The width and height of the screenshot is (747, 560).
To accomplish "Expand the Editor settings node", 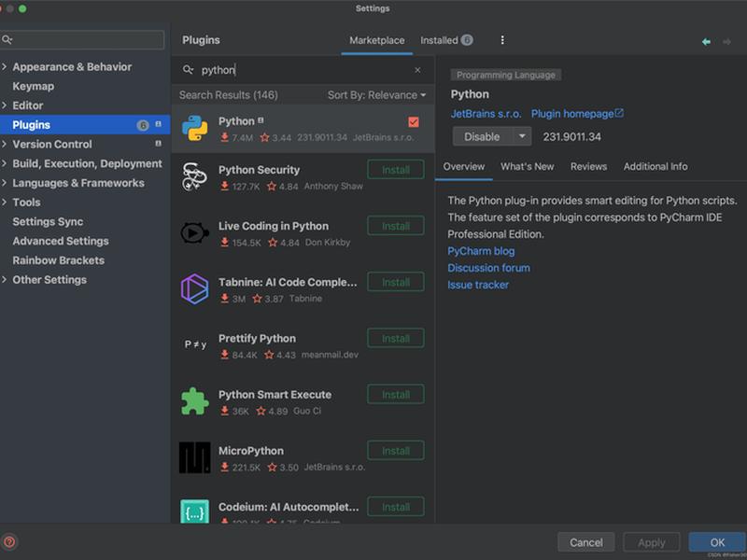I will [x=5, y=105].
